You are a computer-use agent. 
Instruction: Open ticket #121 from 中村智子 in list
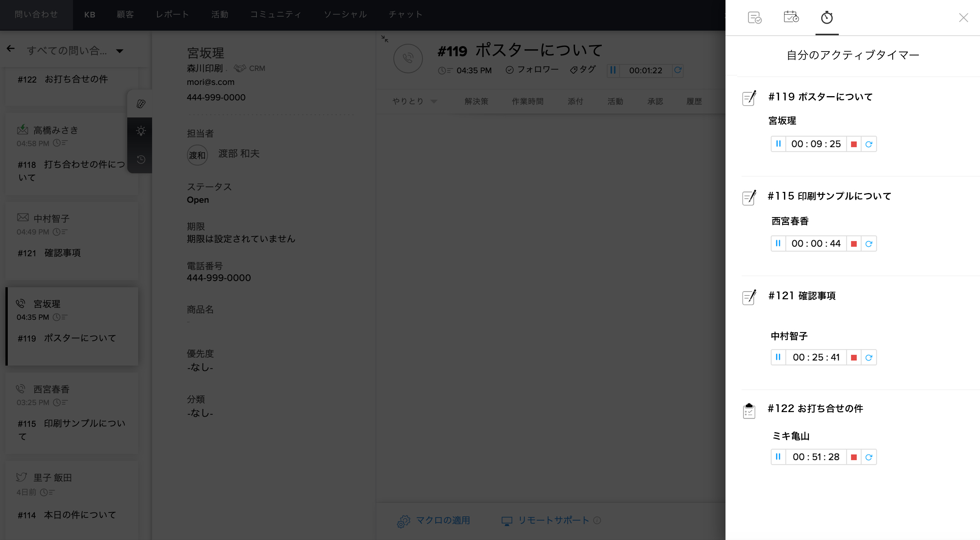[72, 240]
